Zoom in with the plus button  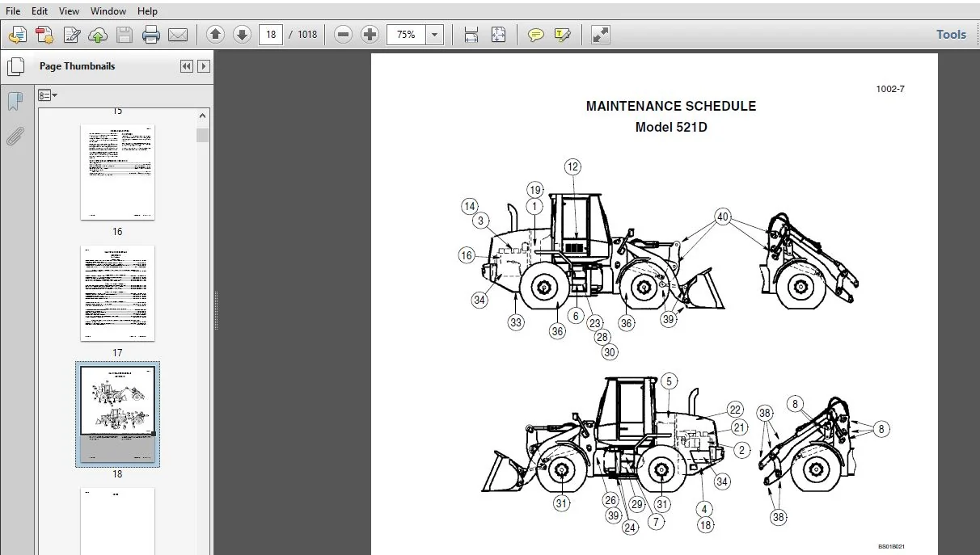[x=370, y=34]
